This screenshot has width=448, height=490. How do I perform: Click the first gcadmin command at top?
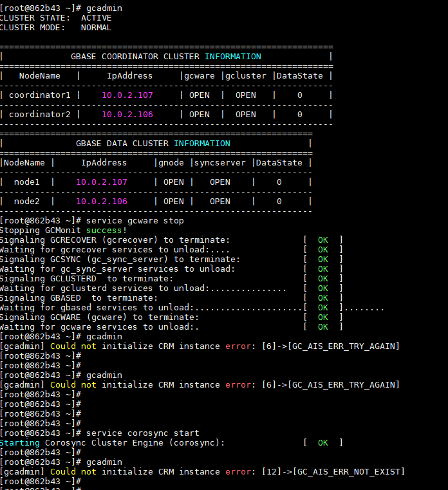tap(104, 8)
